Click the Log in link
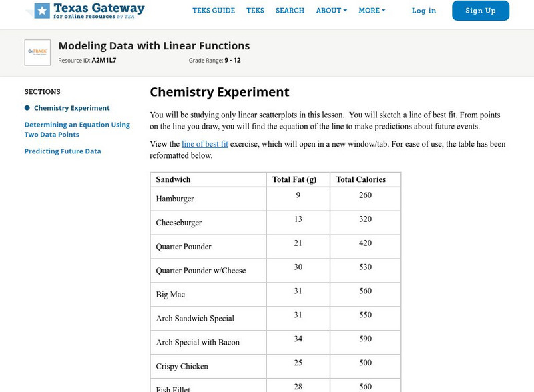The height and width of the screenshot is (392, 534). 424,11
